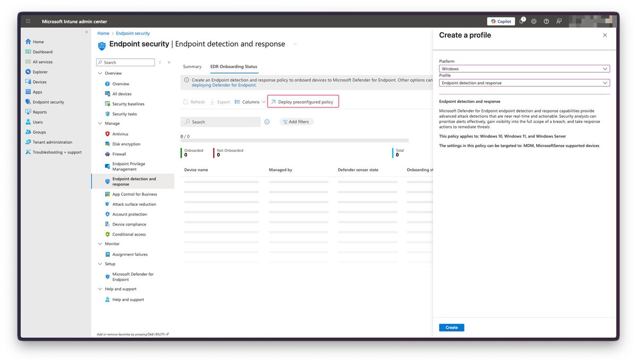This screenshot has width=637, height=364.
Task: Switch to the EDR Onboarding Status tab
Action: [234, 67]
